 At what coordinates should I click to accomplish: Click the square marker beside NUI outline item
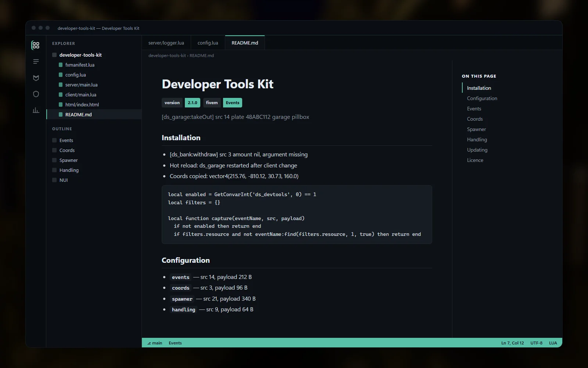tap(54, 180)
